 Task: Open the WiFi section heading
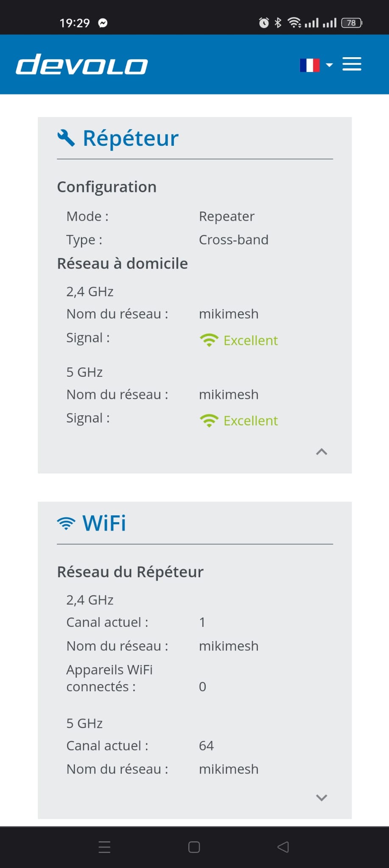pos(104,523)
